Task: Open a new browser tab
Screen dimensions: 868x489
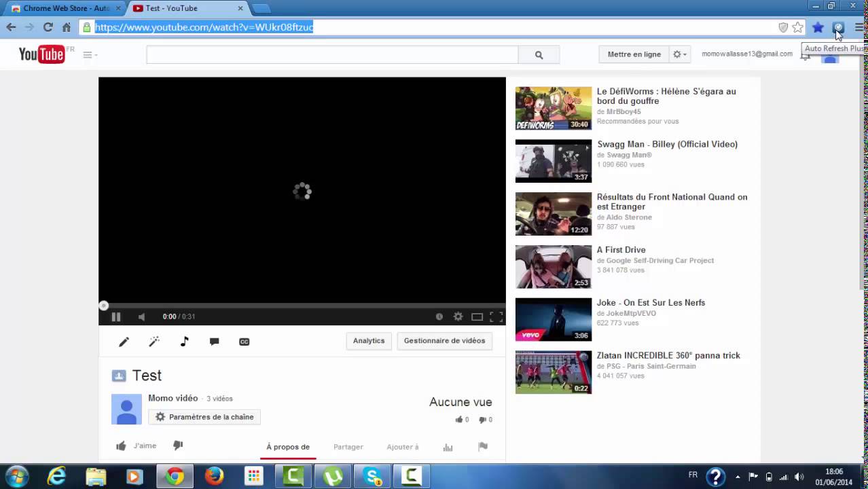Action: (261, 8)
